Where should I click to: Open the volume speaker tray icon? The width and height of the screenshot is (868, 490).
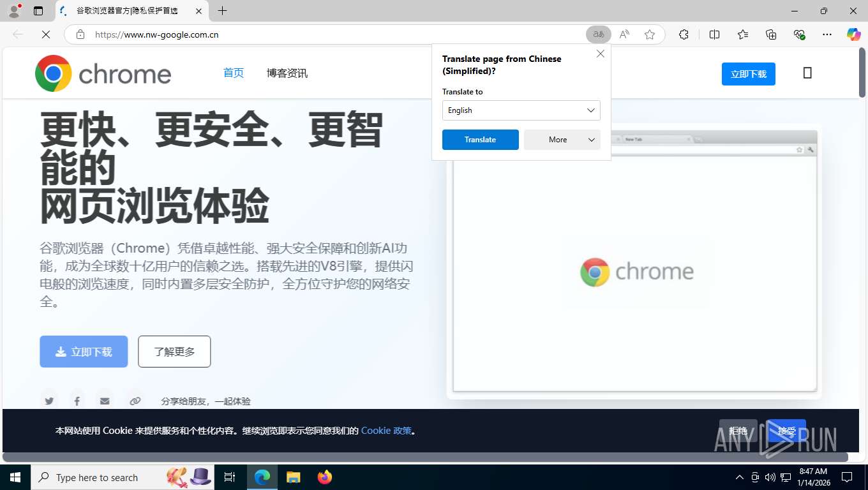coord(770,477)
